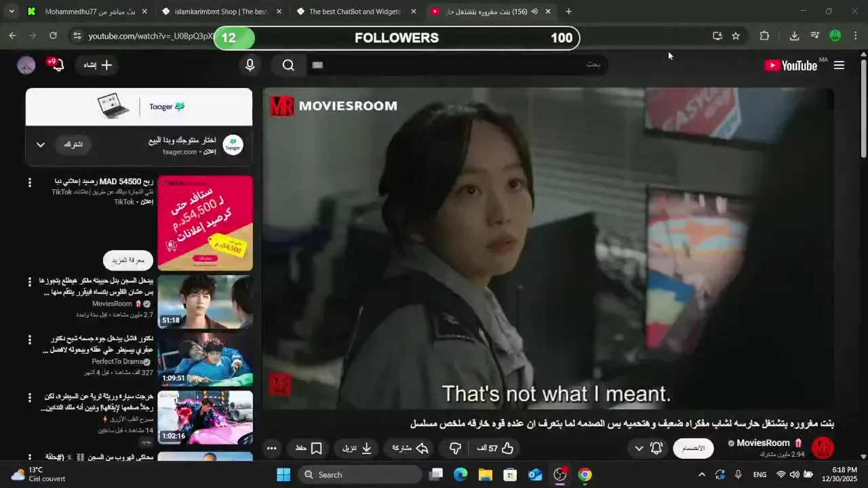Open the 1:09:51 video thumbnail

pos(205,359)
